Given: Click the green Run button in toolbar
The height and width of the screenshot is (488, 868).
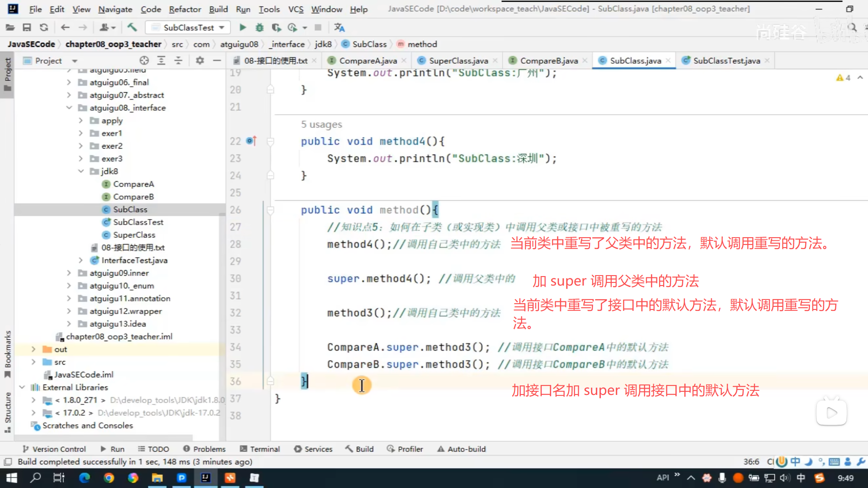Looking at the screenshot, I should [243, 28].
